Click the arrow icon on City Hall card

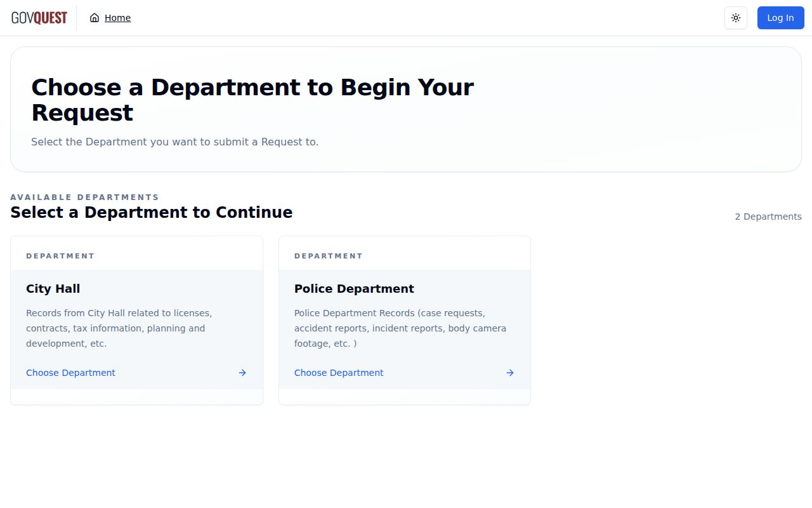point(242,373)
